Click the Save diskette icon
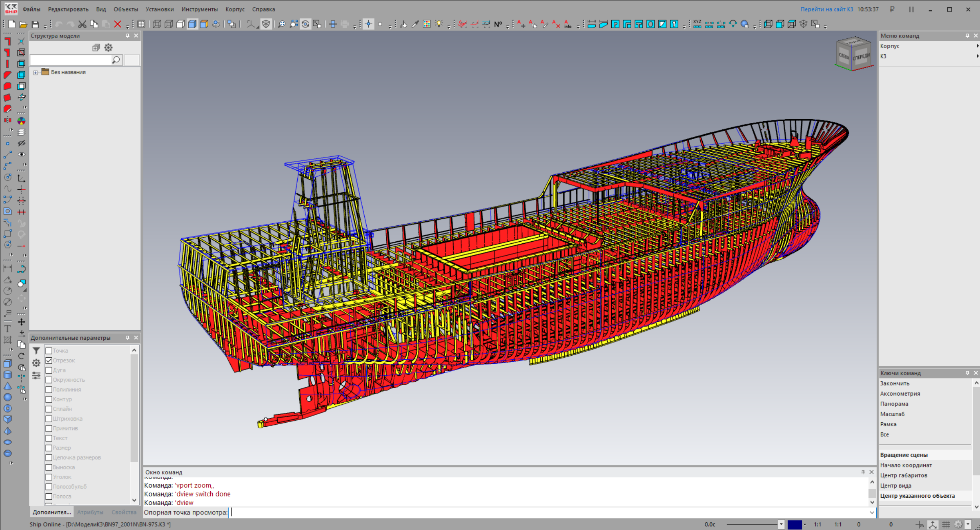The image size is (980, 530). 36,24
